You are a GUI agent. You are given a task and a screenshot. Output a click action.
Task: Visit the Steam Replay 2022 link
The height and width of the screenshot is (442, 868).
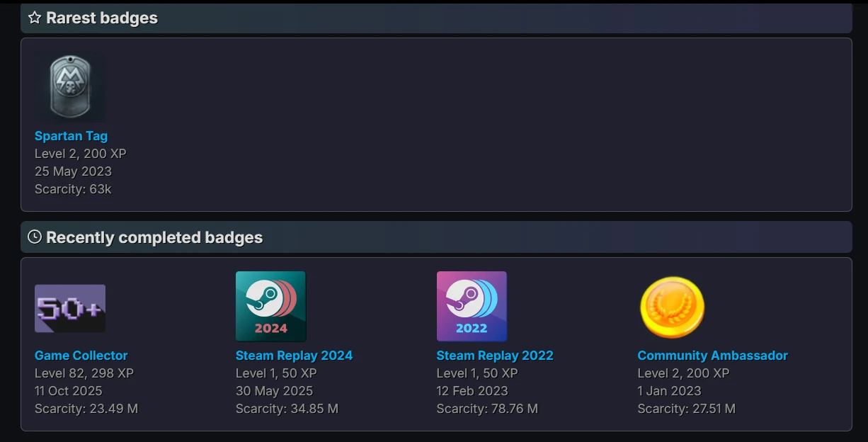point(495,356)
